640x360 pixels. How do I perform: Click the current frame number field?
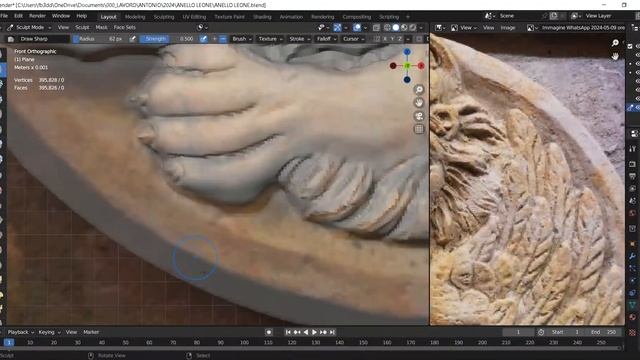click(x=518, y=332)
